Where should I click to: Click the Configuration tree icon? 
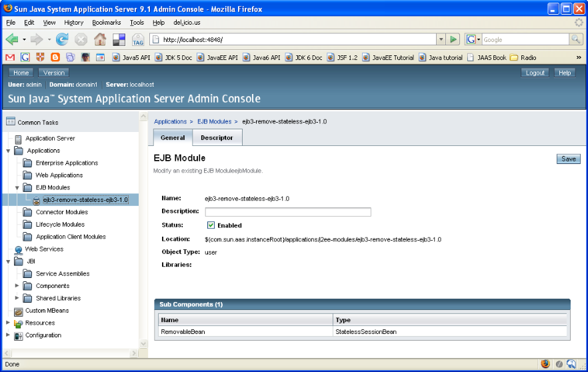(19, 336)
